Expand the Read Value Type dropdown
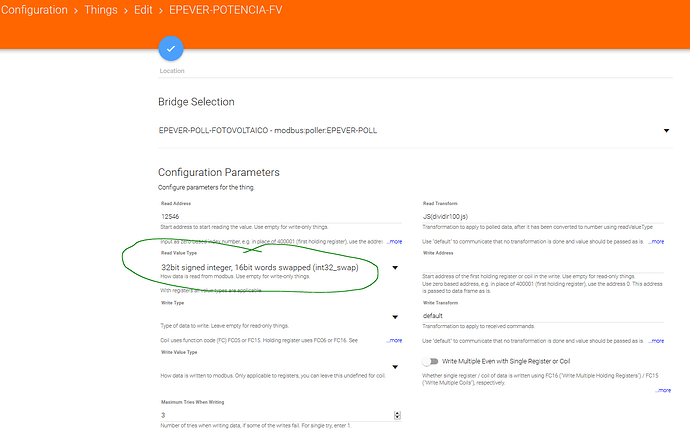Viewport: 690px width, 438px height. pyautogui.click(x=396, y=268)
